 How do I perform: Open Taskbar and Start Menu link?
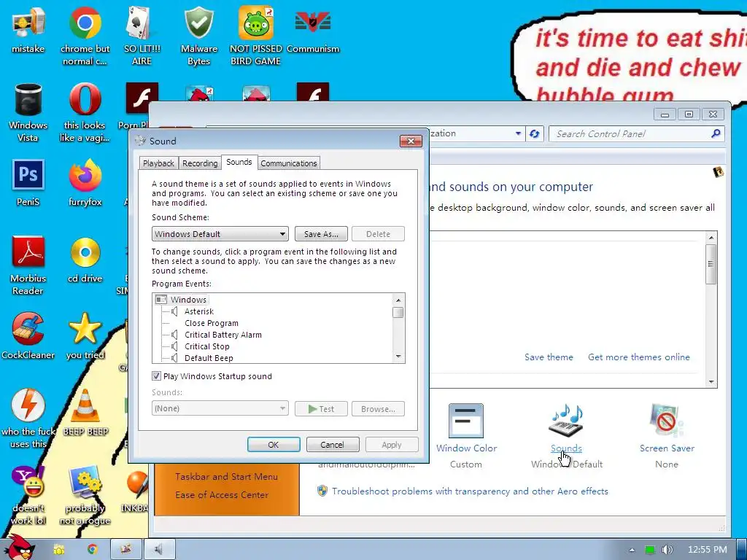(x=226, y=477)
